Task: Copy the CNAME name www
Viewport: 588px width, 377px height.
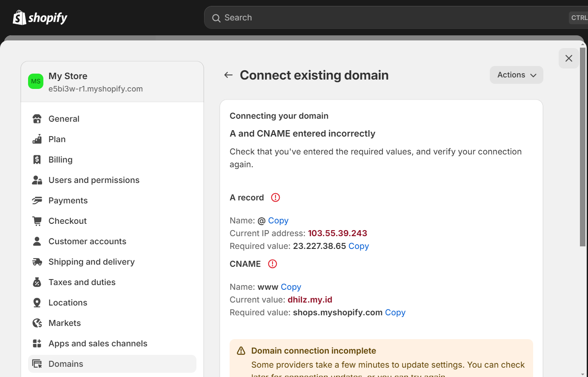Action: click(291, 287)
